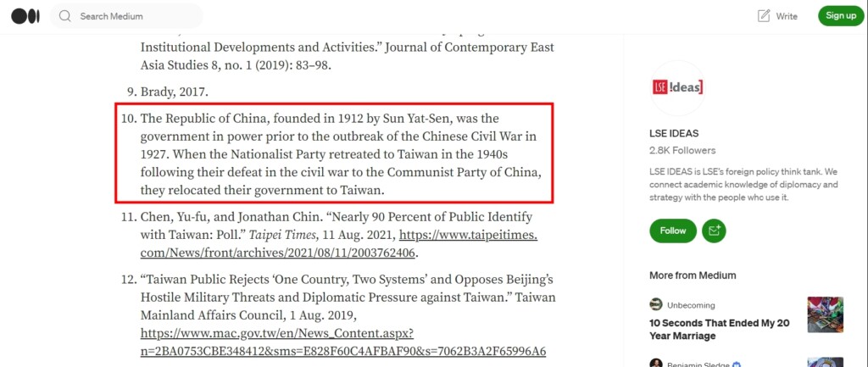
Task: Click the Write label in header
Action: 787,16
